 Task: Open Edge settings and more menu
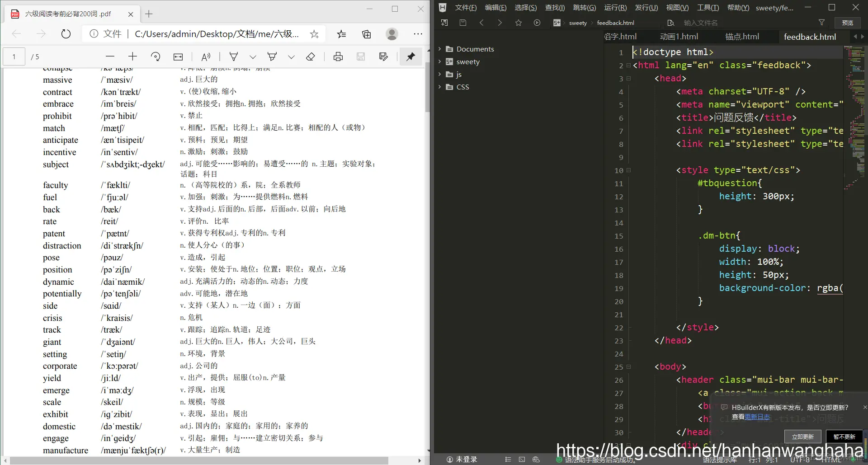point(418,34)
